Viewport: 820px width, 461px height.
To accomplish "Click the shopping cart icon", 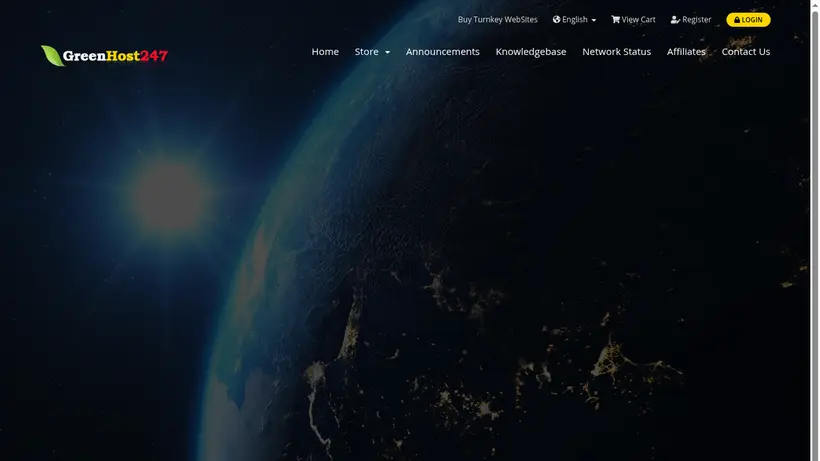I will [x=616, y=19].
